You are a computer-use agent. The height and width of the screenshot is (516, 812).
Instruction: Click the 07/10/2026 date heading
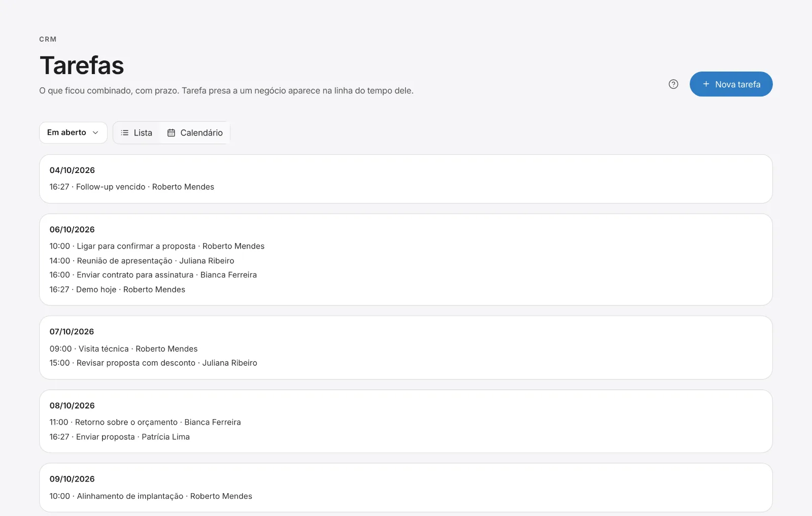point(72,332)
